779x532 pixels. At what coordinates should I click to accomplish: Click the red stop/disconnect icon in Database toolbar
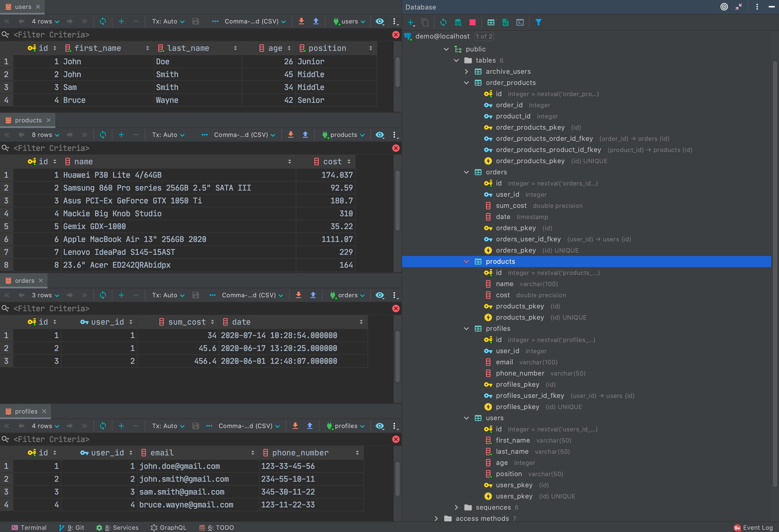pos(472,22)
